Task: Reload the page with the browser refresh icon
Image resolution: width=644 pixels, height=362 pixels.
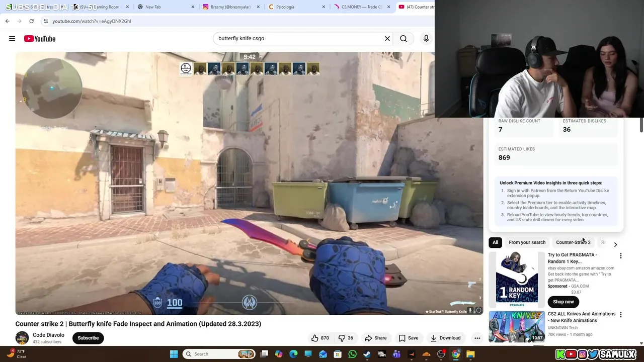Action: coord(31,21)
